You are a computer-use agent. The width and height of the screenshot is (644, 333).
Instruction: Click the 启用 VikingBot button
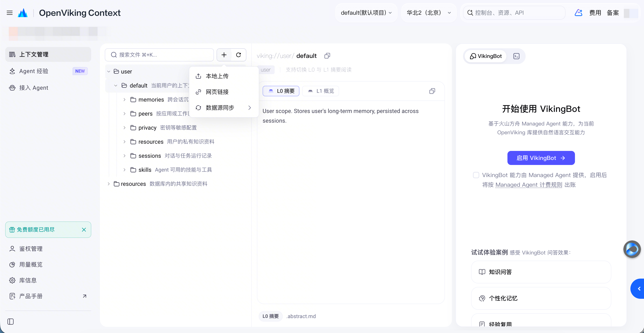pos(541,158)
